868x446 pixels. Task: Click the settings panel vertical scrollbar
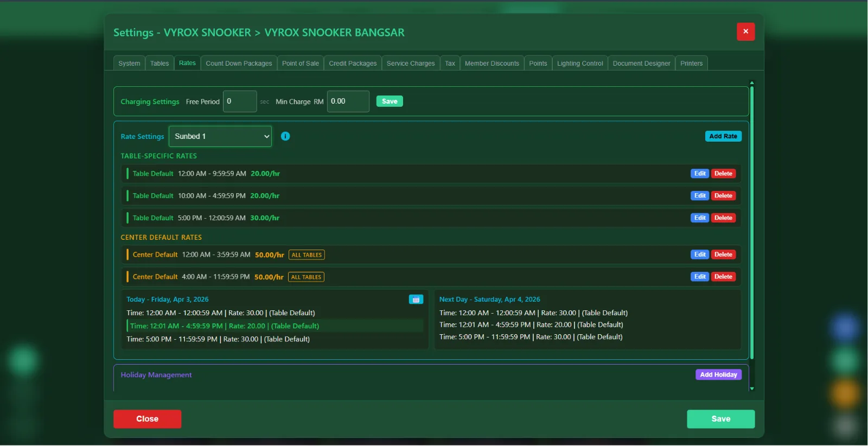pos(752,222)
